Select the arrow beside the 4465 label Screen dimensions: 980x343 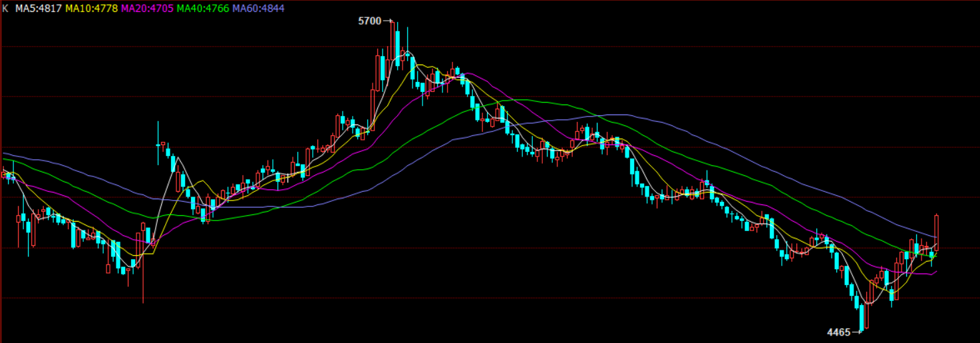(x=856, y=332)
